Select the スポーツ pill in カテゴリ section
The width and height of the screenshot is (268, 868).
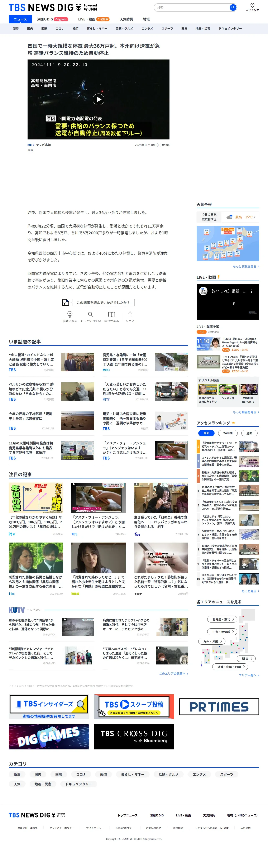click(226, 774)
